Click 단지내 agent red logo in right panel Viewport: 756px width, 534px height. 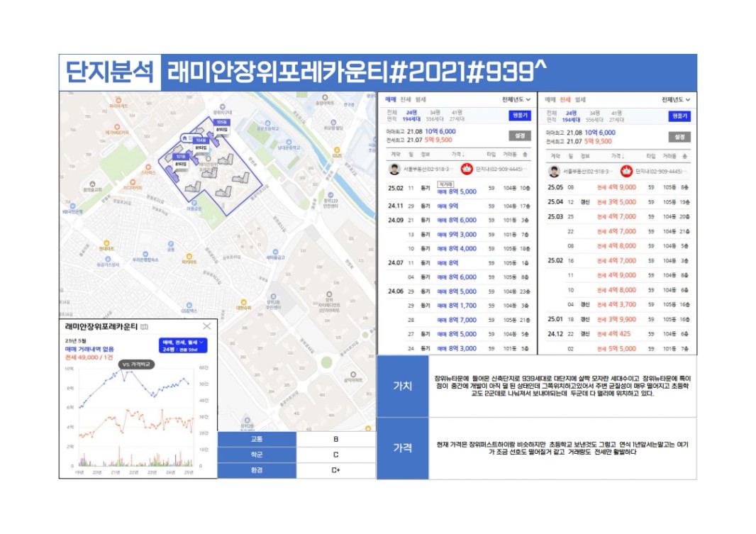click(626, 171)
